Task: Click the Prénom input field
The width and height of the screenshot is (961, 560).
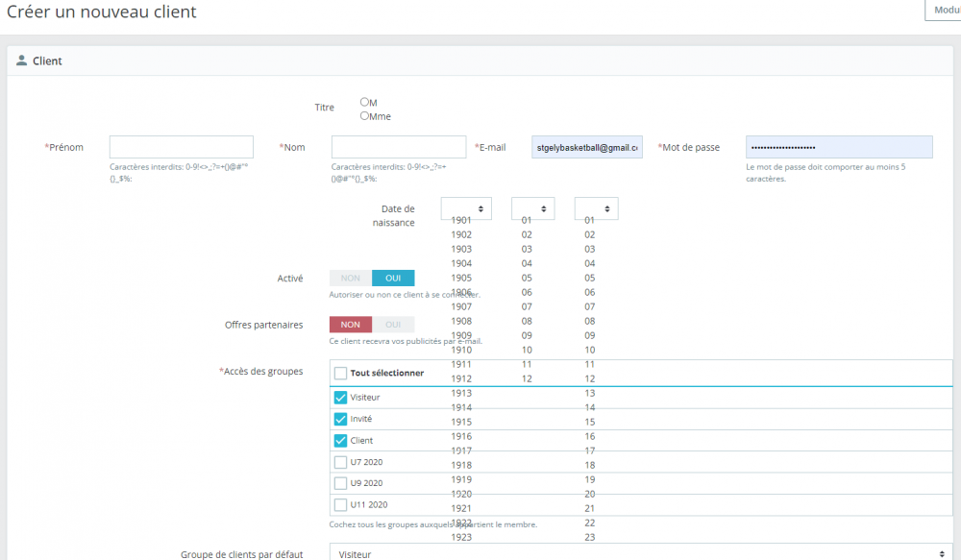Action: tap(182, 147)
